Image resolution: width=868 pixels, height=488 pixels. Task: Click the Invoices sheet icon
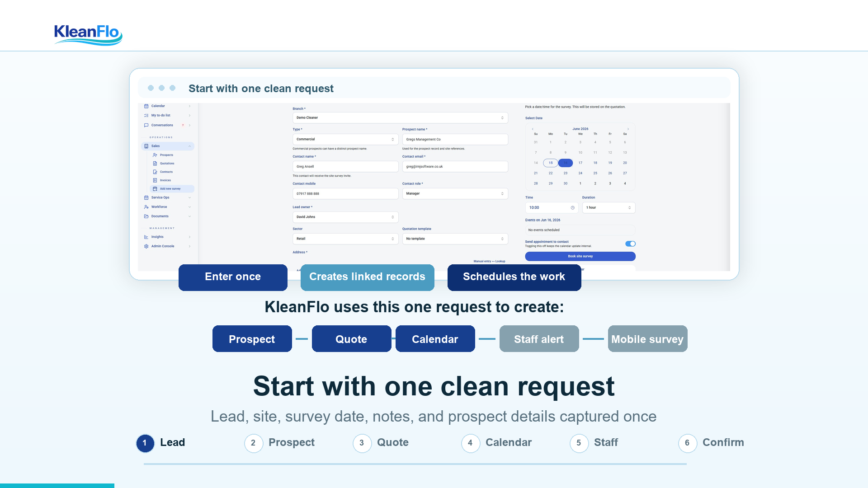[155, 180]
